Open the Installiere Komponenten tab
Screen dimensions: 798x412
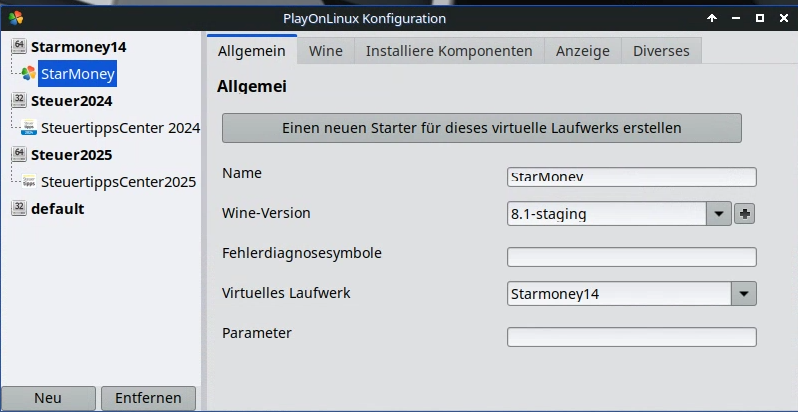click(449, 50)
